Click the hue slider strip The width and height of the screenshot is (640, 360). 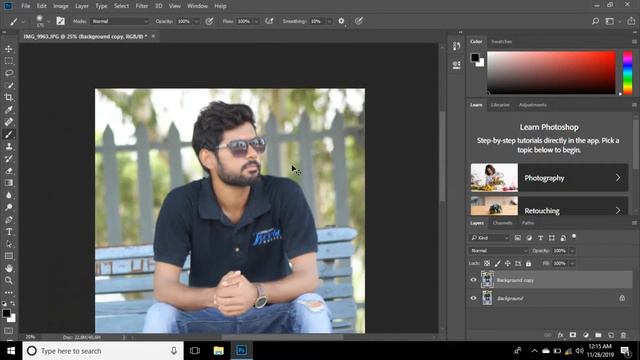click(628, 73)
